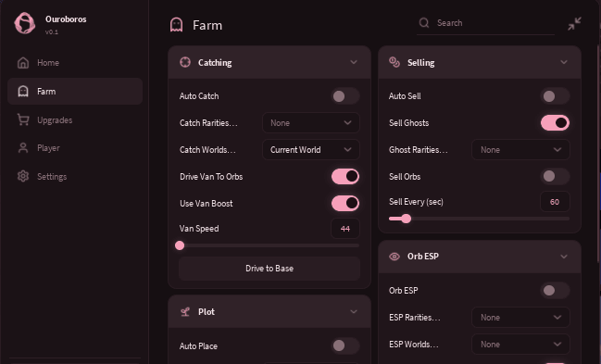Image resolution: width=601 pixels, height=364 pixels.
Task: Open the ESP Worlds dropdown
Action: (x=520, y=344)
